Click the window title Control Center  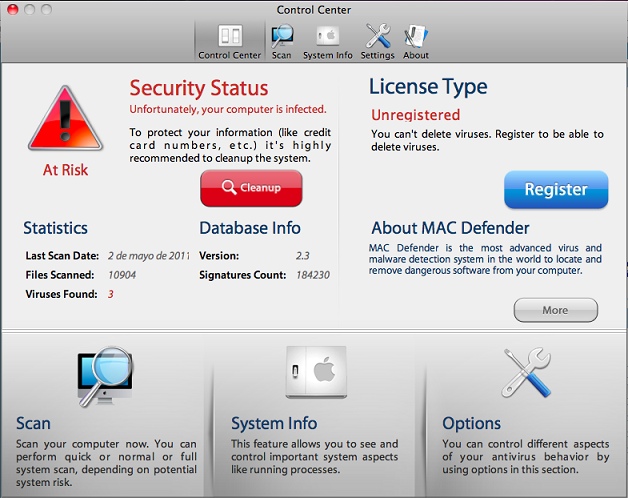coord(313,10)
